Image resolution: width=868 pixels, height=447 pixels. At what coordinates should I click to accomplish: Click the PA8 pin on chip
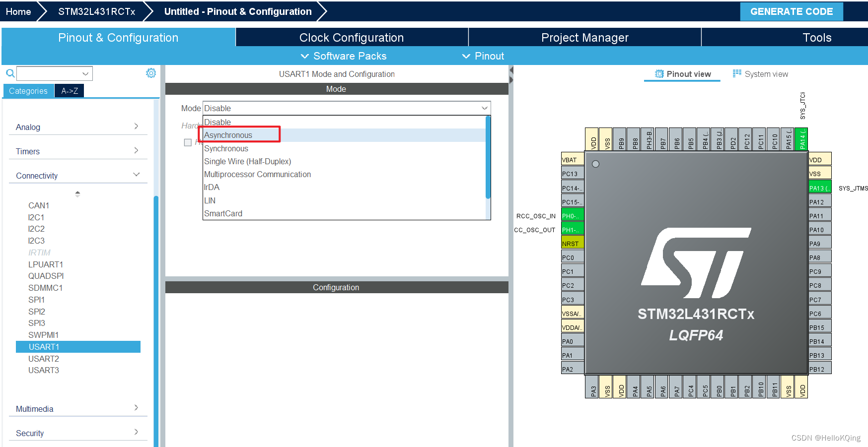[x=820, y=257]
